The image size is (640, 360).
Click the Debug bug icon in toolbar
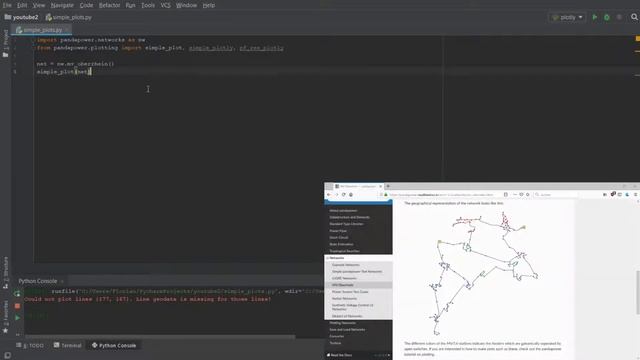tap(607, 17)
